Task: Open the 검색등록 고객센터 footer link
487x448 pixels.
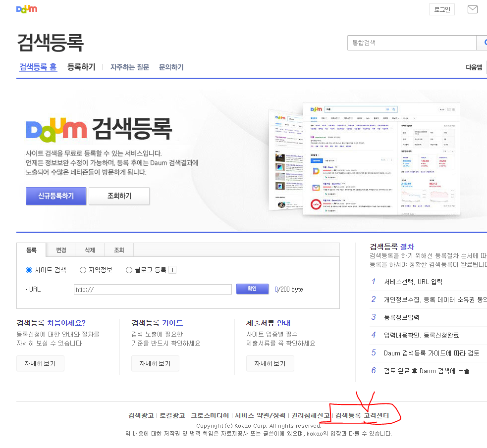Action: point(362,415)
